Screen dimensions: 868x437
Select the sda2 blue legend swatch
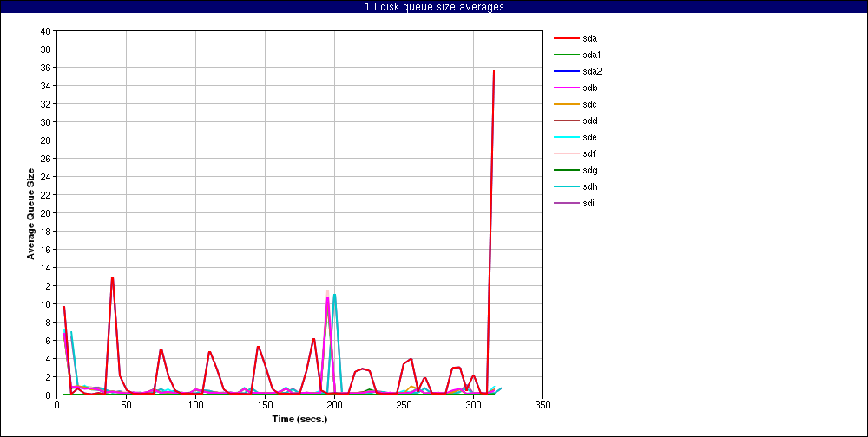point(566,71)
